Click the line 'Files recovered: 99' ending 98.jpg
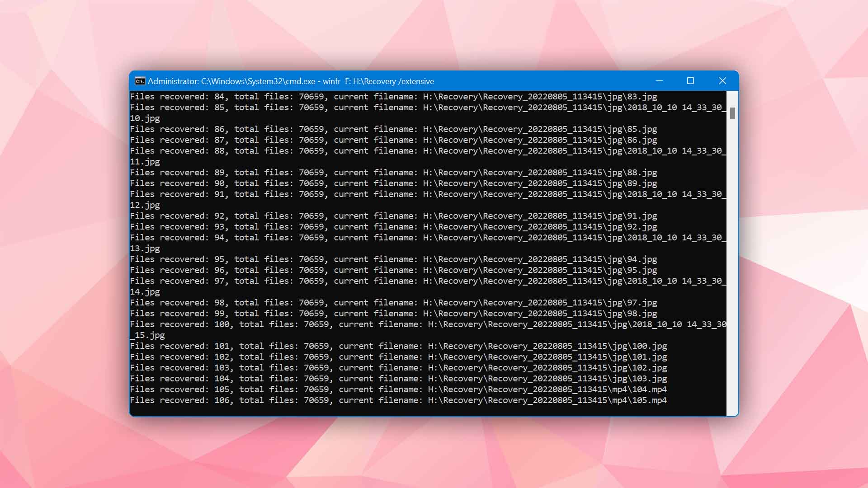The image size is (868, 488). tap(393, 314)
